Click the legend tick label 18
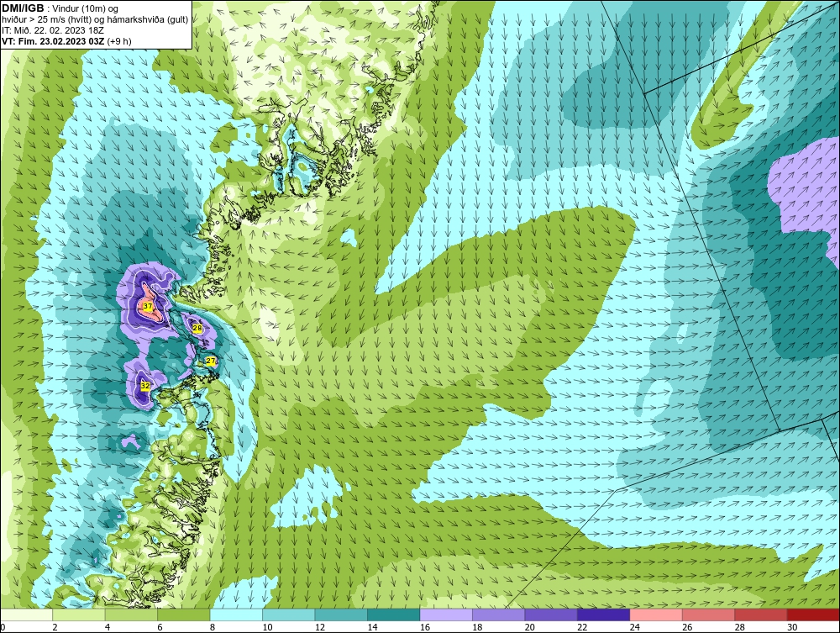This screenshot has width=840, height=633. click(477, 627)
